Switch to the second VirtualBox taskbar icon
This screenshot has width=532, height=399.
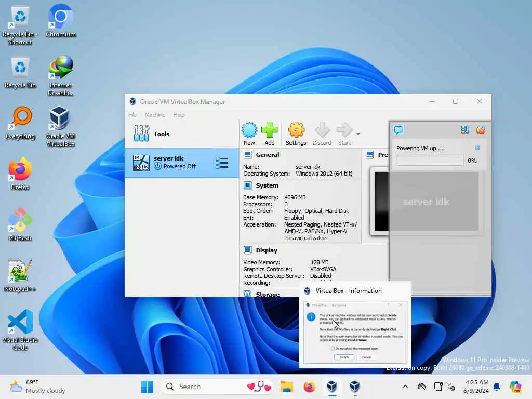pos(354,387)
